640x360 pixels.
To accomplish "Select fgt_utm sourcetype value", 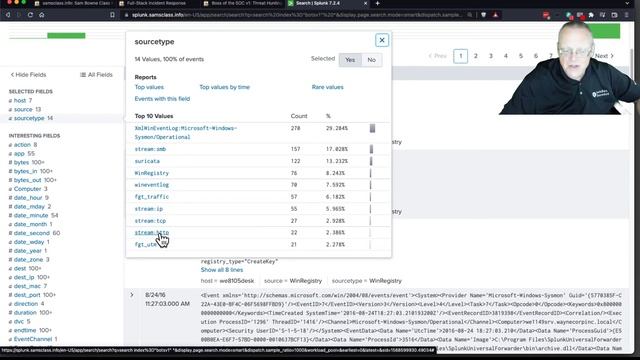I will (x=145, y=244).
